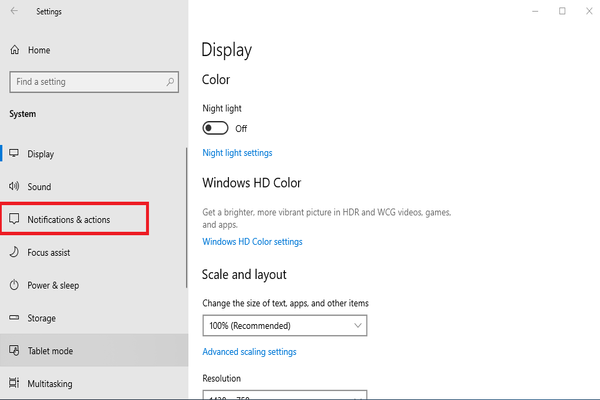Turn on the Night light toggle
600x400 pixels.
click(215, 128)
